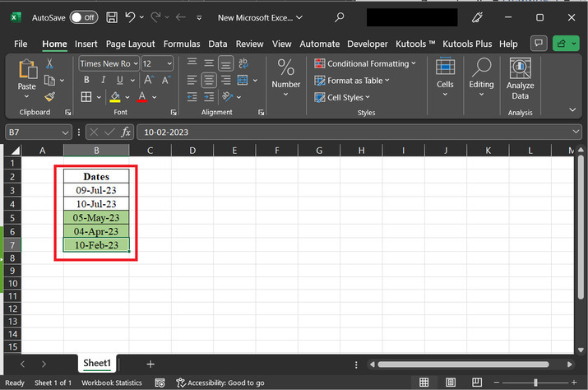Image resolution: width=588 pixels, height=390 pixels.
Task: Open the Formulas ribbon tab
Action: (181, 44)
